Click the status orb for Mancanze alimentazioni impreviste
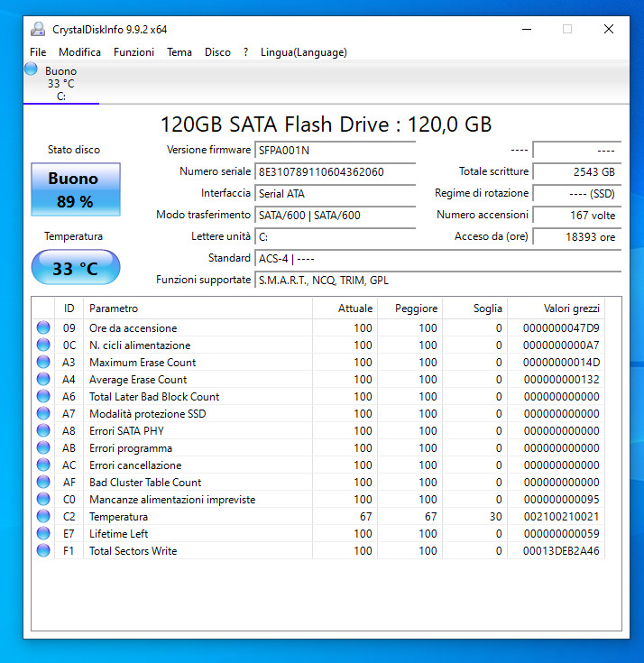Viewport: 644px width, 663px height. coord(43,499)
